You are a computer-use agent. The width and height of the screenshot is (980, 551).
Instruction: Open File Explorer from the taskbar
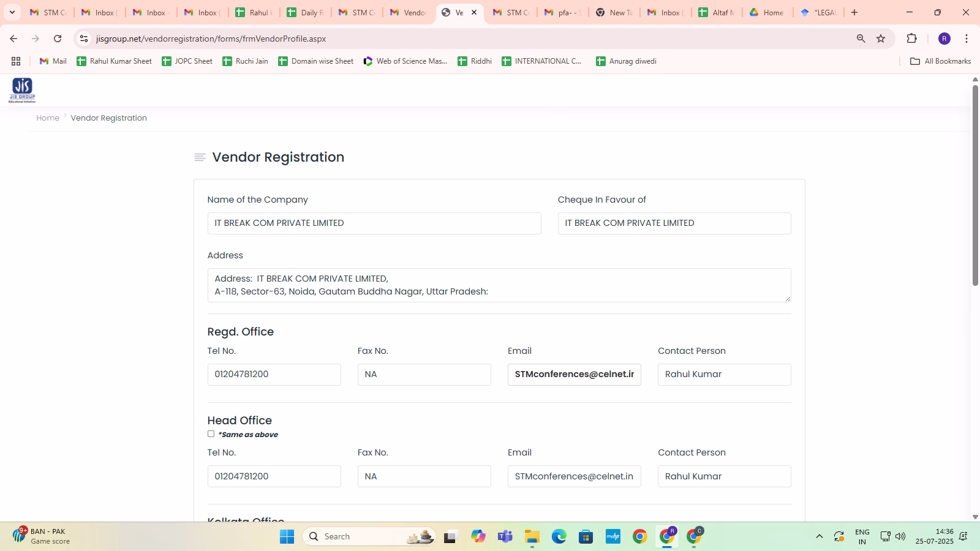pos(532,537)
